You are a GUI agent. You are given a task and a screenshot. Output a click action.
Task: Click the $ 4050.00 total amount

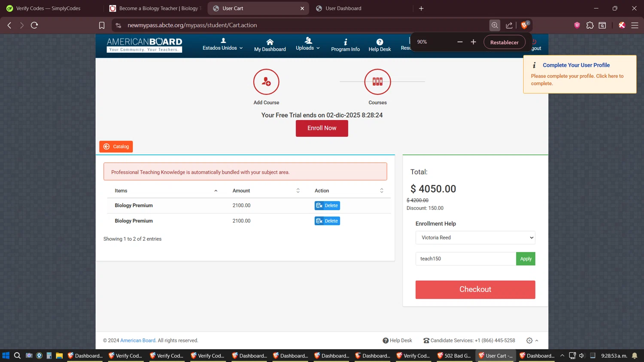coord(433,189)
